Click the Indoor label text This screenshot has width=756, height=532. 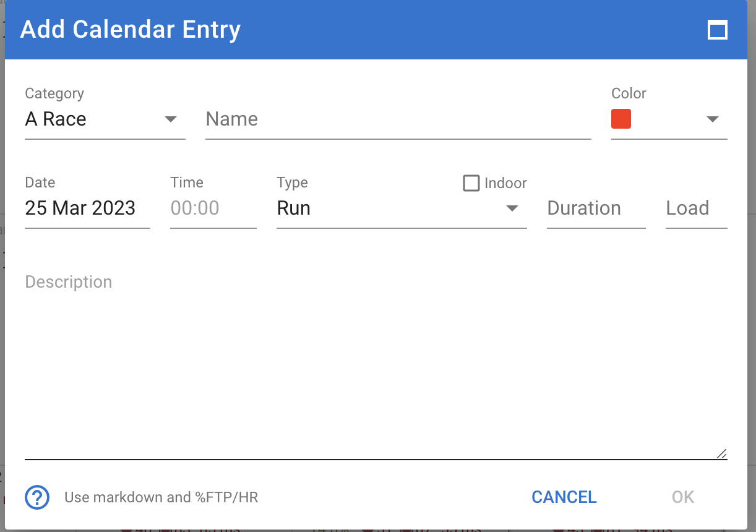pyautogui.click(x=505, y=183)
